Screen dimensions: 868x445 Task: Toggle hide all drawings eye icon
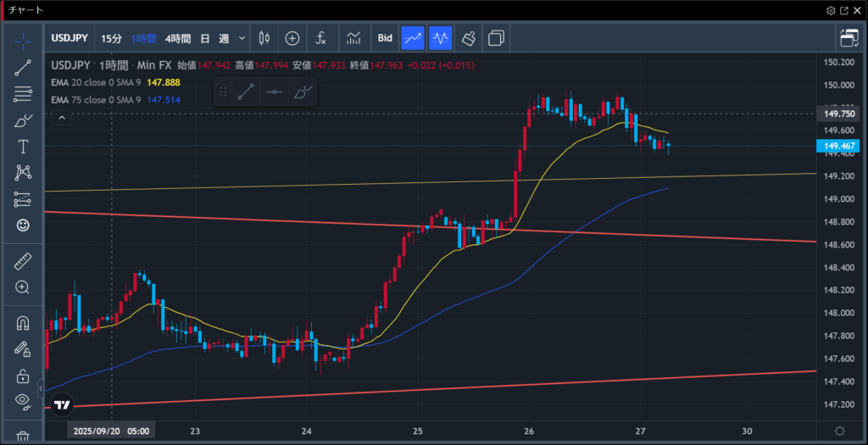point(23,401)
